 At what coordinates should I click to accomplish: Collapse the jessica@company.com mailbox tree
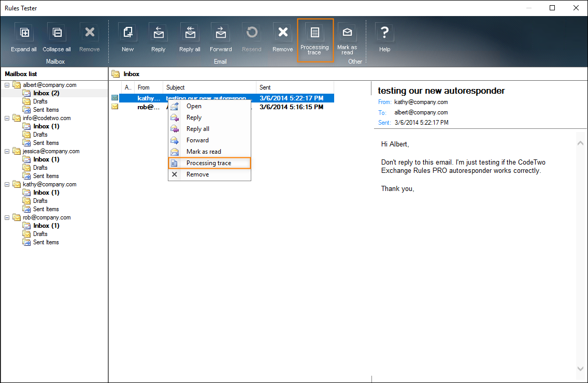coord(7,152)
